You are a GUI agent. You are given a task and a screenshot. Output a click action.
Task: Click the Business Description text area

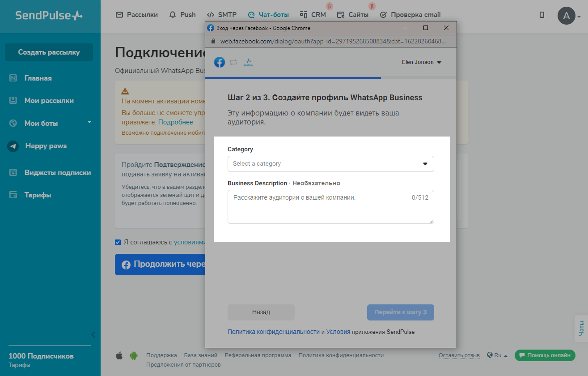pyautogui.click(x=331, y=207)
